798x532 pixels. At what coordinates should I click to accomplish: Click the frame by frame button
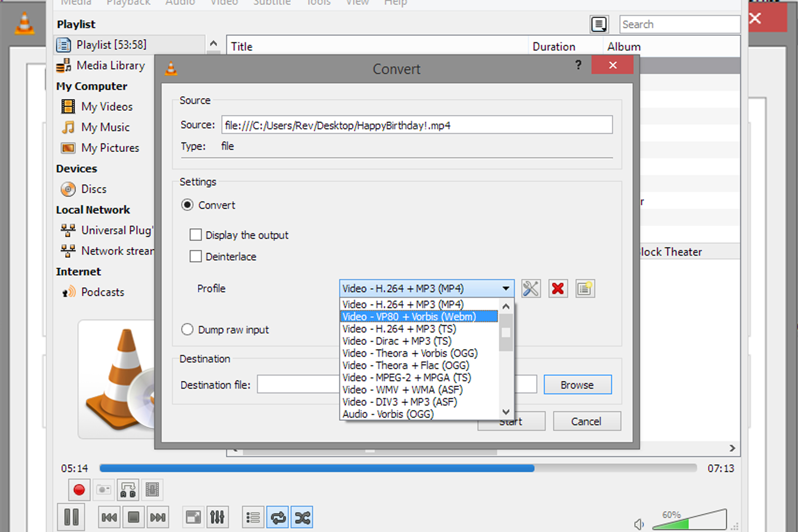(153, 490)
